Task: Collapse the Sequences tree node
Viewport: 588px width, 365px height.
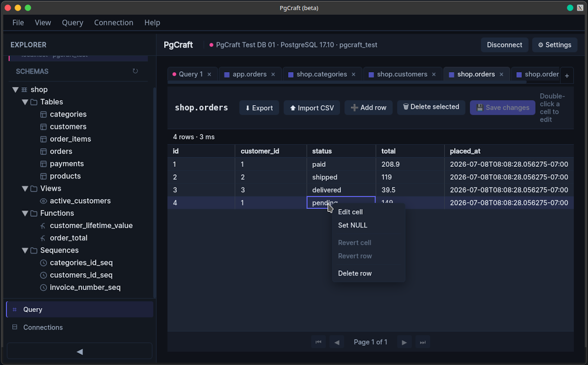Action: click(25, 250)
